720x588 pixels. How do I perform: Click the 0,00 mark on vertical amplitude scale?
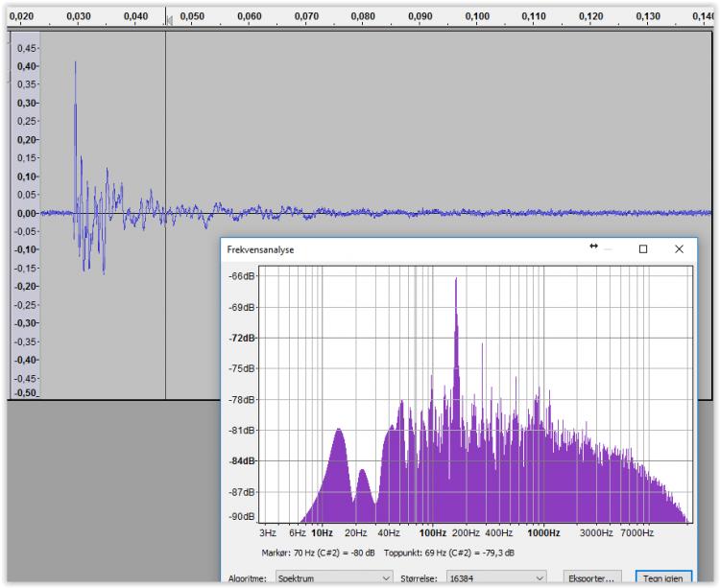[25, 213]
